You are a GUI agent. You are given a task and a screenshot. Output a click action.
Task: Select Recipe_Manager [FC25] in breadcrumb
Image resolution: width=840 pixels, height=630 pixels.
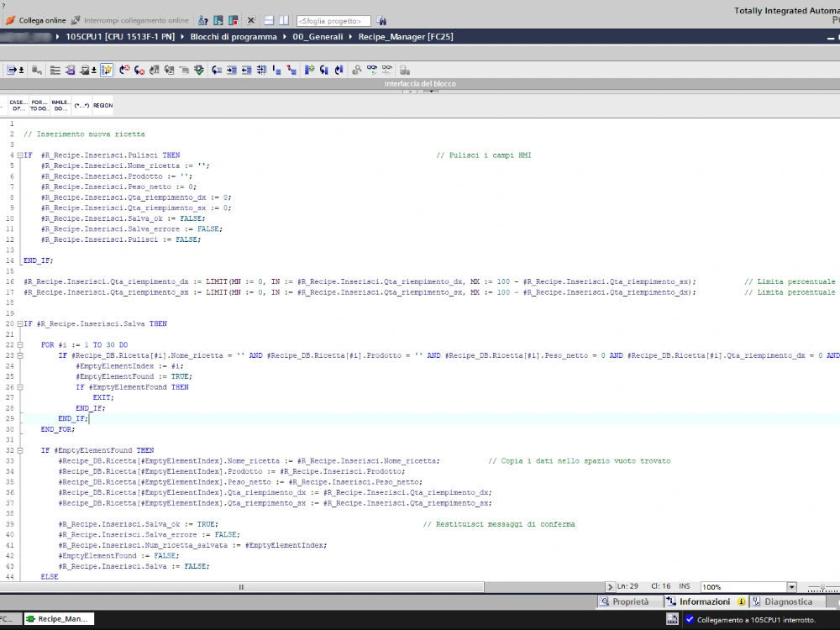point(406,37)
